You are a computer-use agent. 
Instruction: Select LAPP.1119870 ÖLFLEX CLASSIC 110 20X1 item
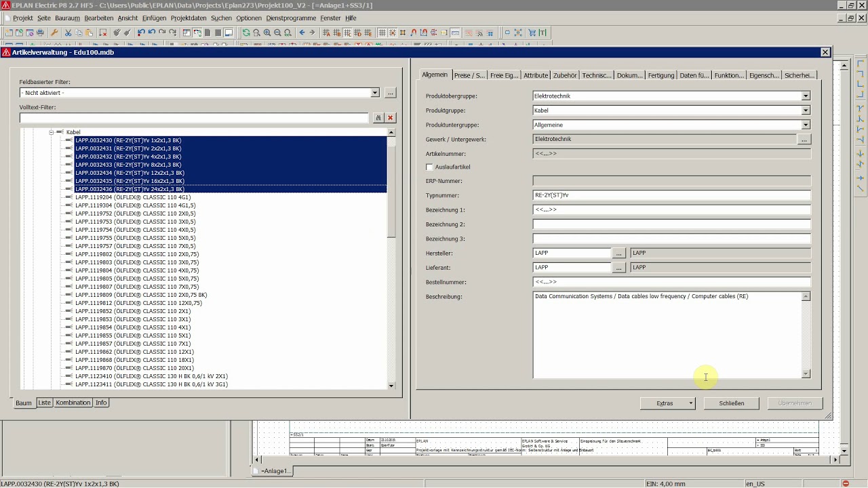tap(134, 368)
